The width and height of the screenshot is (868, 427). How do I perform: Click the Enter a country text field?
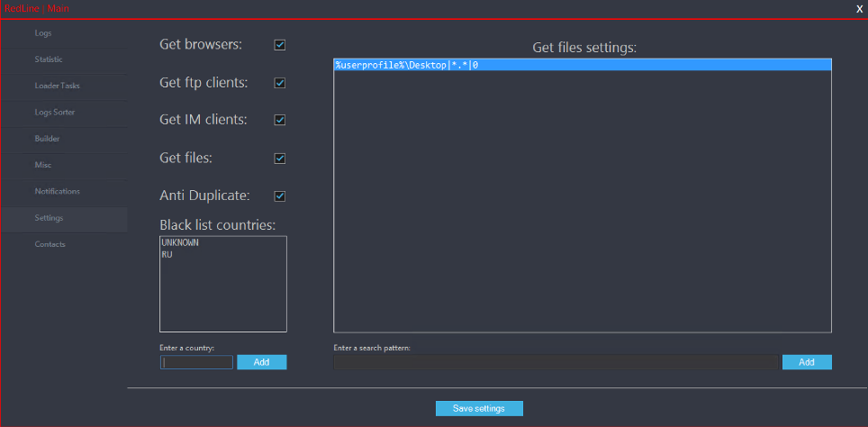[196, 362]
